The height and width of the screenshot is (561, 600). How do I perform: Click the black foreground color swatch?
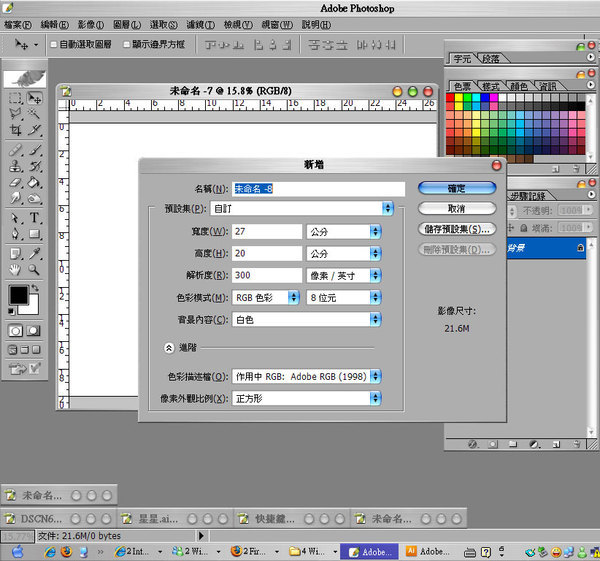18,295
